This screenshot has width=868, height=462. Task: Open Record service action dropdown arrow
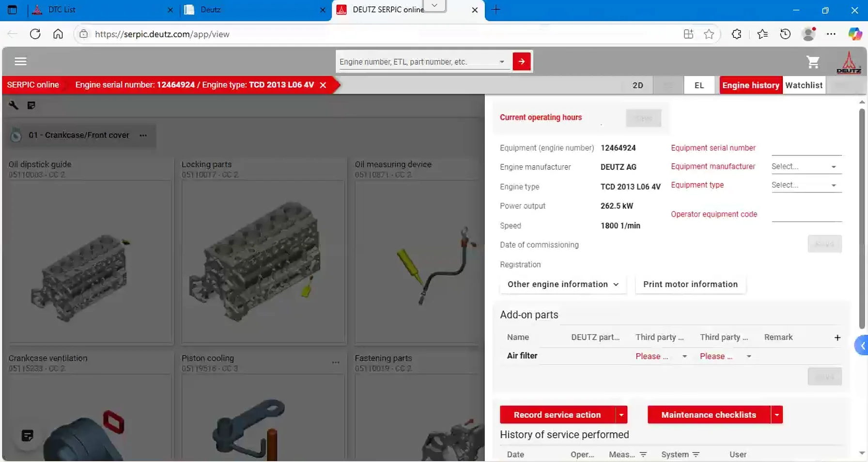(x=621, y=415)
